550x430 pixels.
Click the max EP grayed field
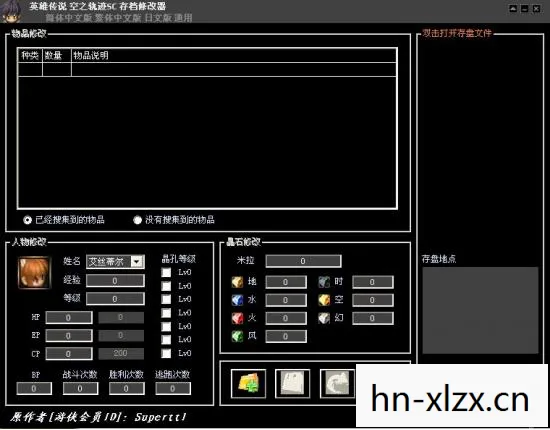click(x=121, y=336)
